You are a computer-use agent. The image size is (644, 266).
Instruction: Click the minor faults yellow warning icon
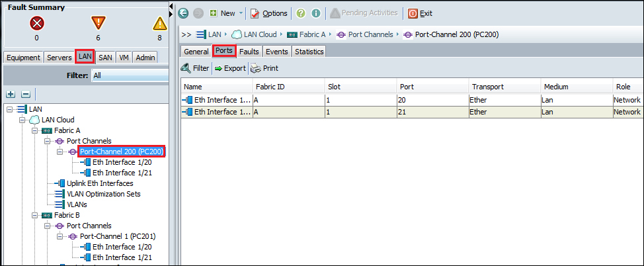click(x=160, y=23)
